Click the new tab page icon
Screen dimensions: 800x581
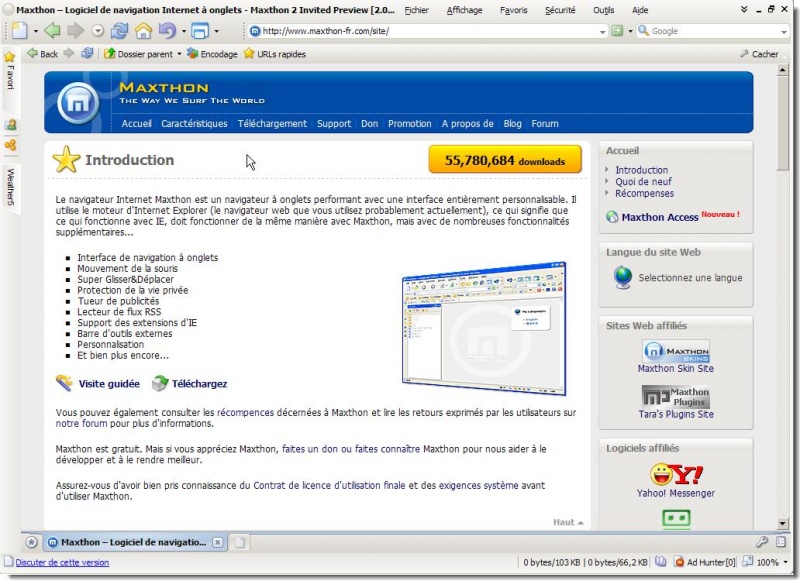[x=20, y=31]
